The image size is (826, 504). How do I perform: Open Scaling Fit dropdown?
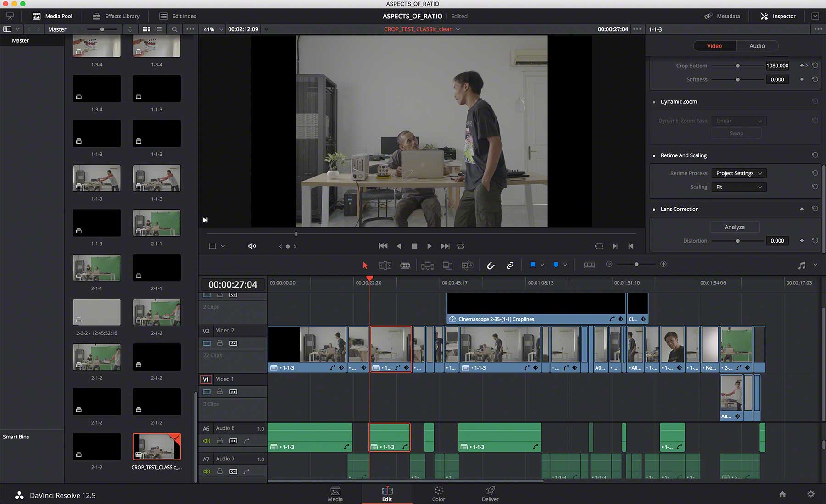click(x=739, y=187)
